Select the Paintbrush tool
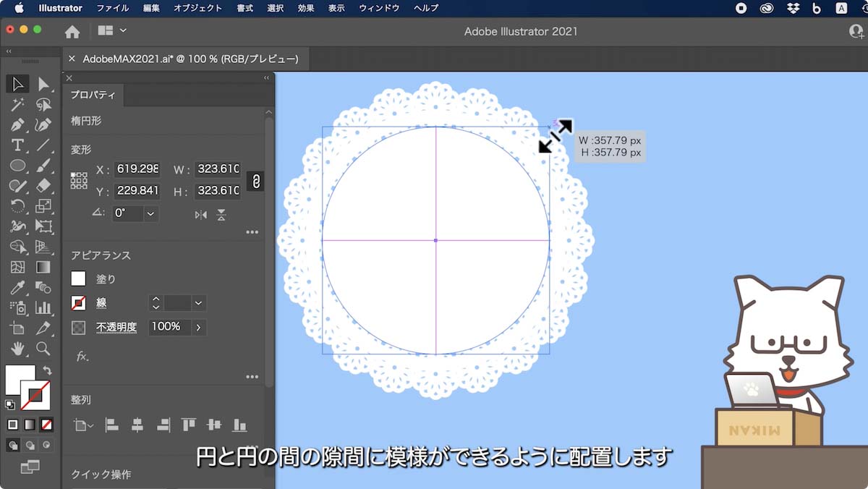This screenshot has height=489, width=868. click(x=43, y=166)
